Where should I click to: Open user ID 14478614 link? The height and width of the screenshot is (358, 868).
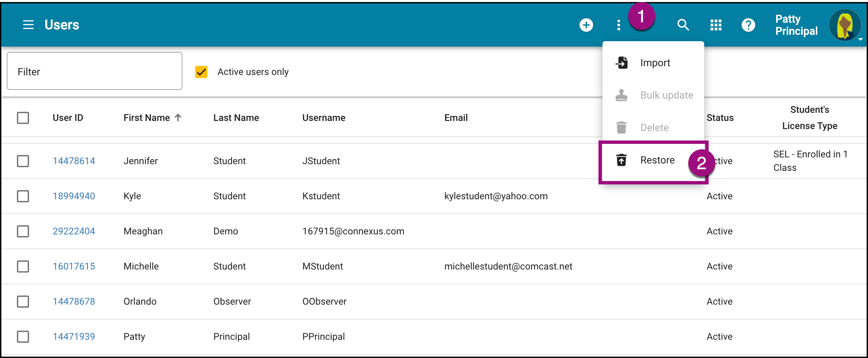(x=74, y=161)
